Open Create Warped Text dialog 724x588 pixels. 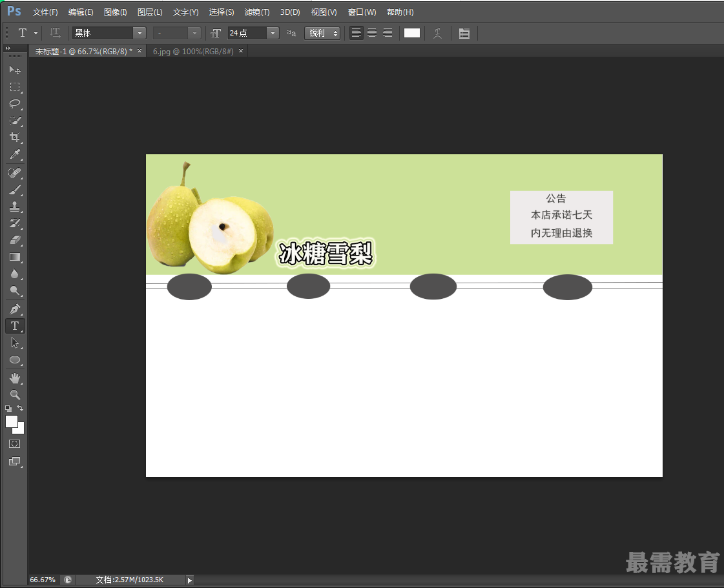coord(437,33)
